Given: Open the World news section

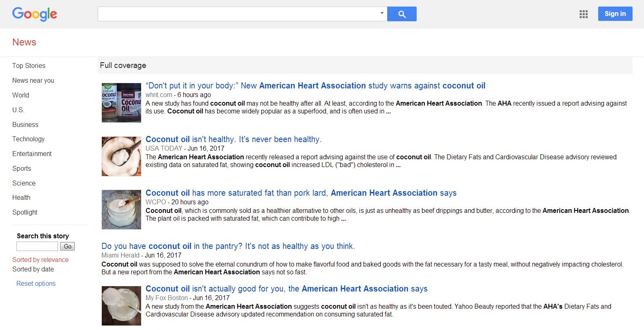Looking at the screenshot, I should coord(20,95).
